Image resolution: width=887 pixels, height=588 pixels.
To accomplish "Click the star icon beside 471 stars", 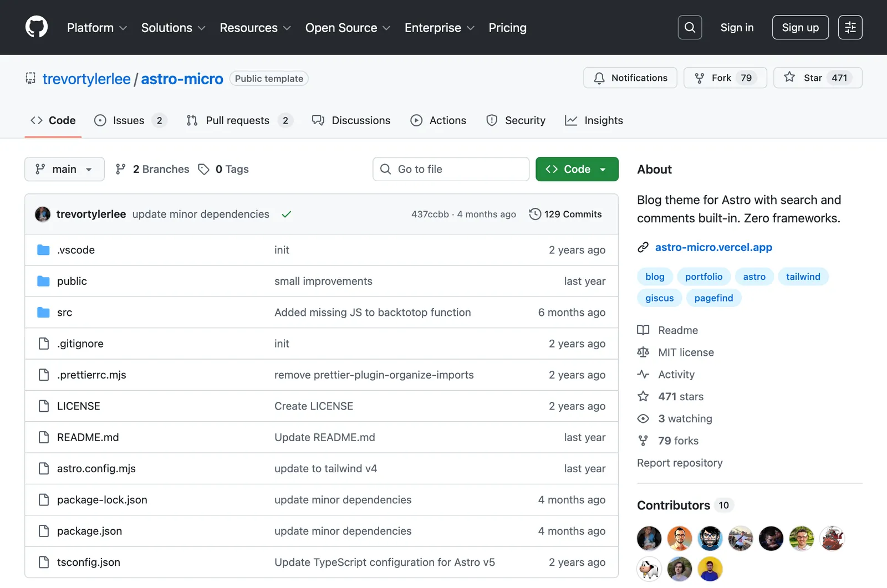I will (x=643, y=396).
